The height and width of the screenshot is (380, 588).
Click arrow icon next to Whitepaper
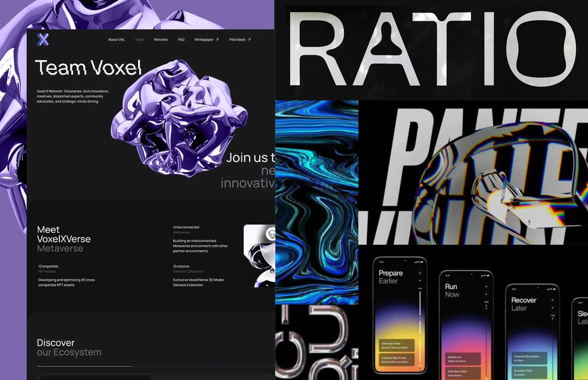217,39
